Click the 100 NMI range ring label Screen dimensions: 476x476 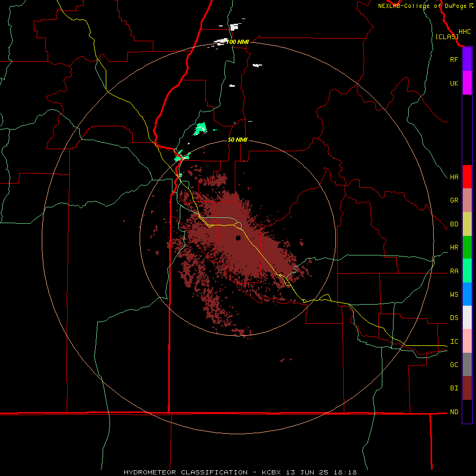237,42
